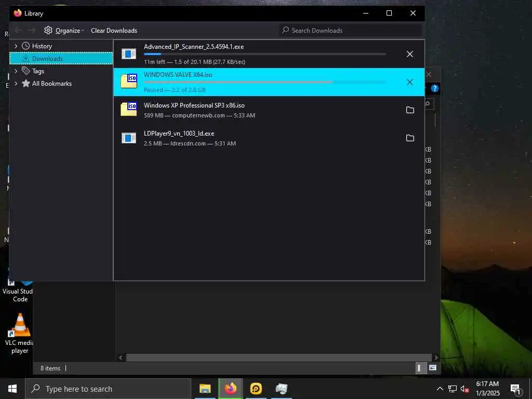Image resolution: width=532 pixels, height=399 pixels.
Task: Click the Library back arrow
Action: click(x=18, y=31)
